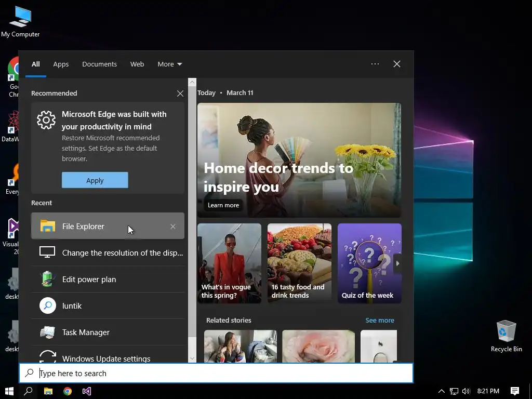The width and height of the screenshot is (532, 399).
Task: Click the taskbar search magnifier icon
Action: 28,391
